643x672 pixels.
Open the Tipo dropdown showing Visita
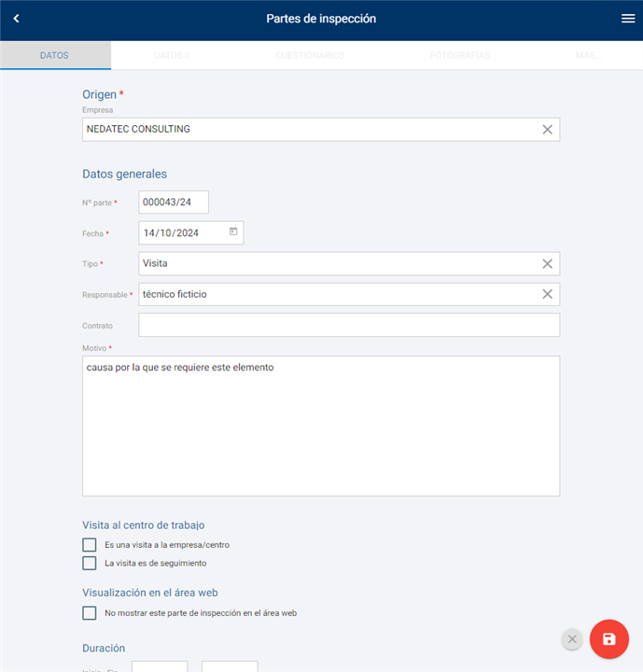(x=336, y=264)
